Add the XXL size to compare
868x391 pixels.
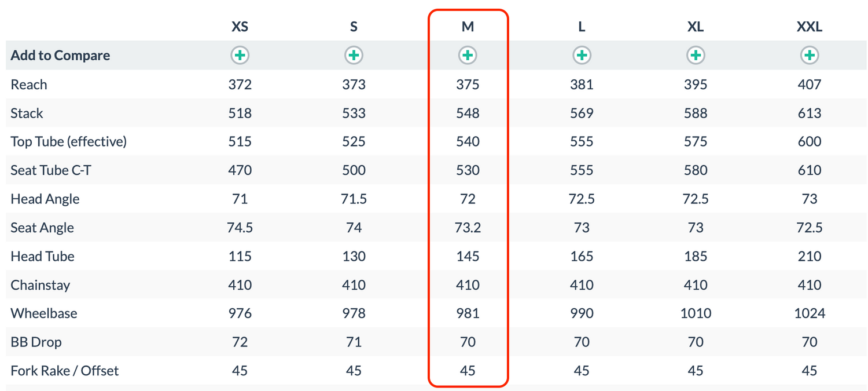click(810, 56)
